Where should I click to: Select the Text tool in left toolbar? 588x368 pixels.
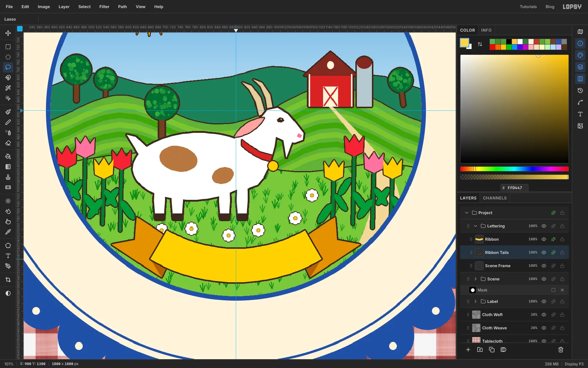click(x=8, y=256)
